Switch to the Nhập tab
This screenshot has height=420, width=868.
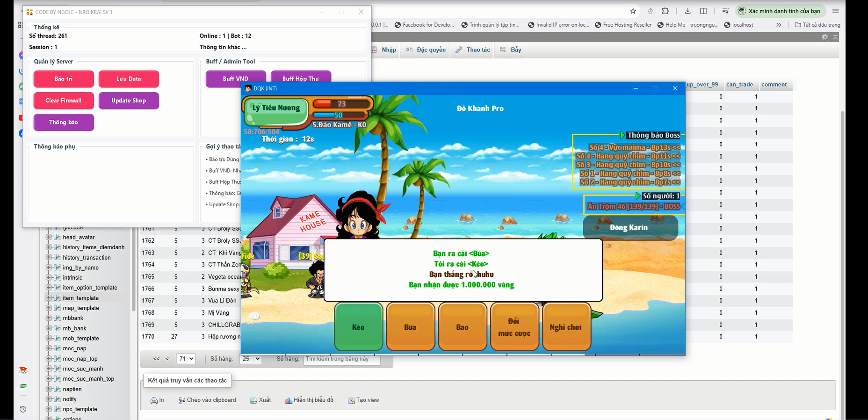[x=385, y=50]
